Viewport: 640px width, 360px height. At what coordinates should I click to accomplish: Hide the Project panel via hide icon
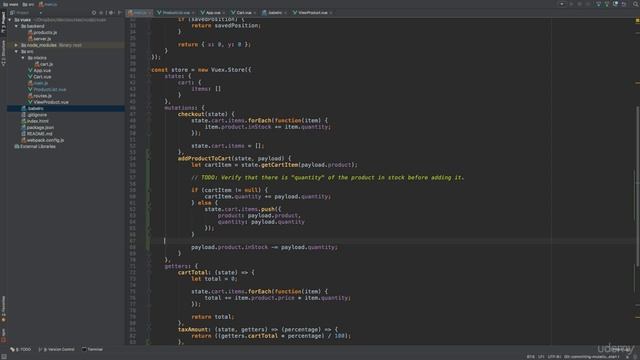point(120,13)
